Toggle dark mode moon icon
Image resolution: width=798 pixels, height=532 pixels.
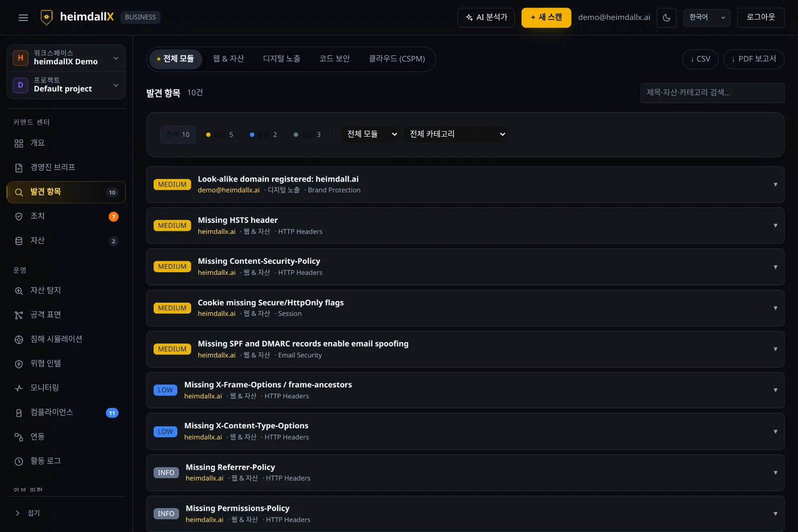pyautogui.click(x=666, y=17)
